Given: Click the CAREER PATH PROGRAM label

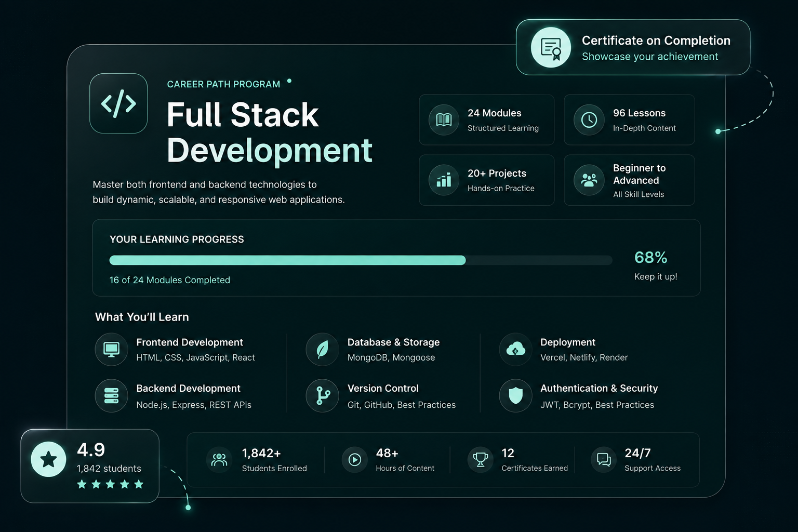Looking at the screenshot, I should click(x=223, y=84).
